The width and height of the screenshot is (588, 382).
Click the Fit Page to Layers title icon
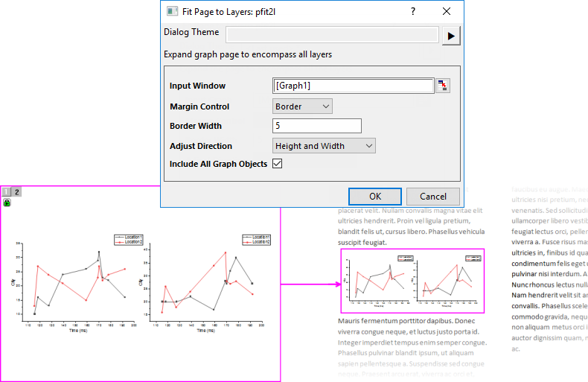(x=172, y=11)
